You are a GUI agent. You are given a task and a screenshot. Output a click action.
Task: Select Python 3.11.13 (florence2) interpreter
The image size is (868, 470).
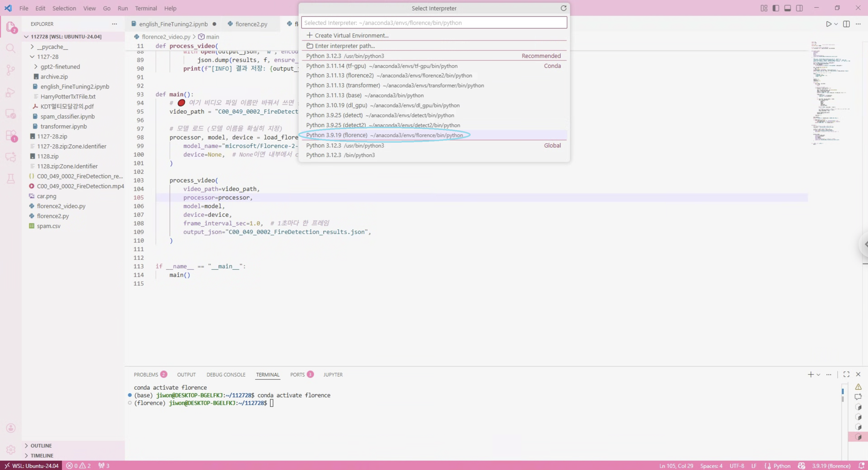(389, 75)
